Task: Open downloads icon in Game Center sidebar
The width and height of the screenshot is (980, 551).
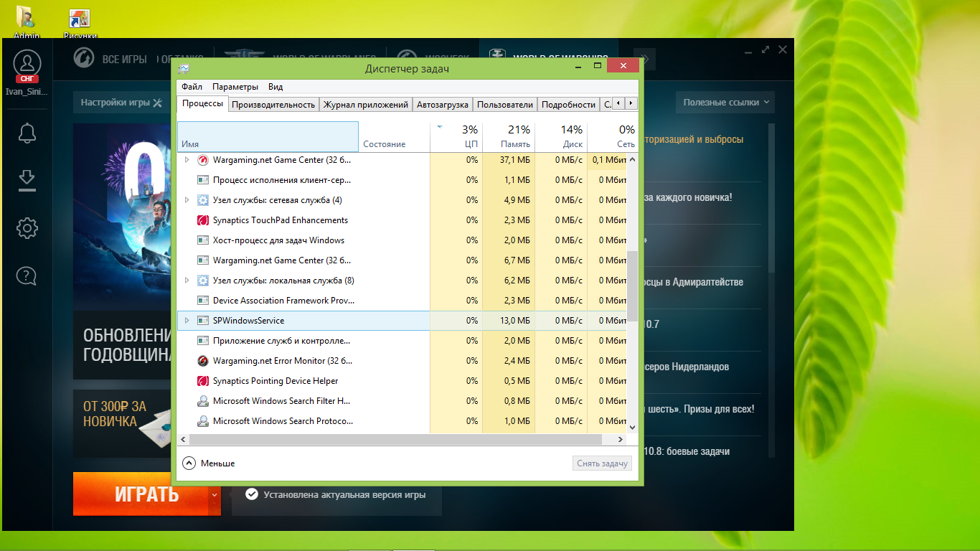Action: (27, 180)
